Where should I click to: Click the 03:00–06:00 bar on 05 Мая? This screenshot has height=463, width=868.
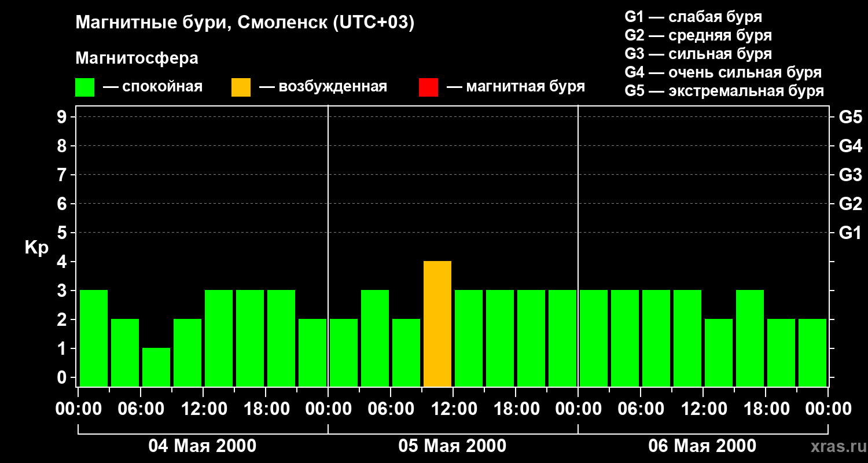tap(375, 339)
